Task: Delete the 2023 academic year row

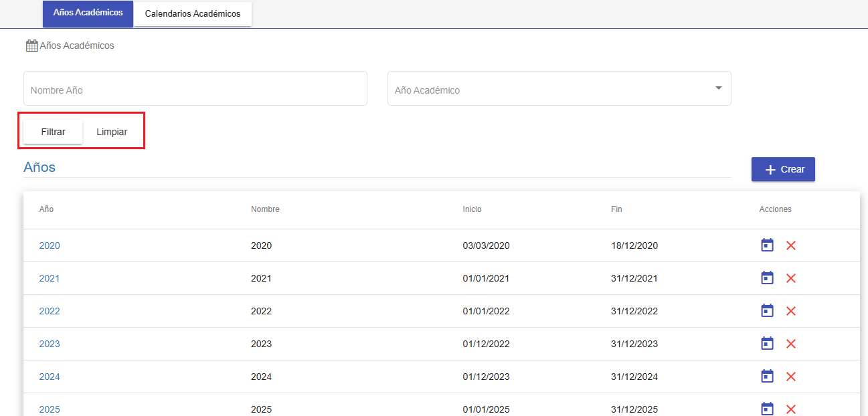Action: tap(790, 344)
